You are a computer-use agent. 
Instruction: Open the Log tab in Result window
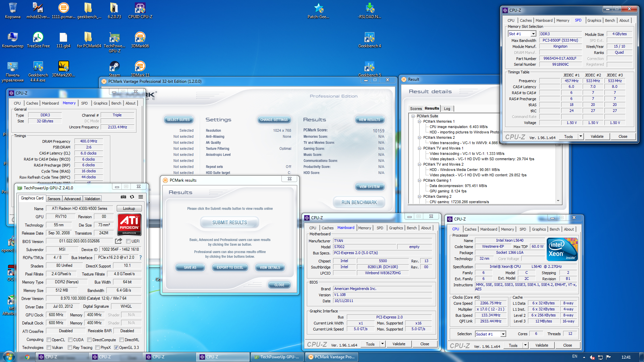[x=447, y=109]
